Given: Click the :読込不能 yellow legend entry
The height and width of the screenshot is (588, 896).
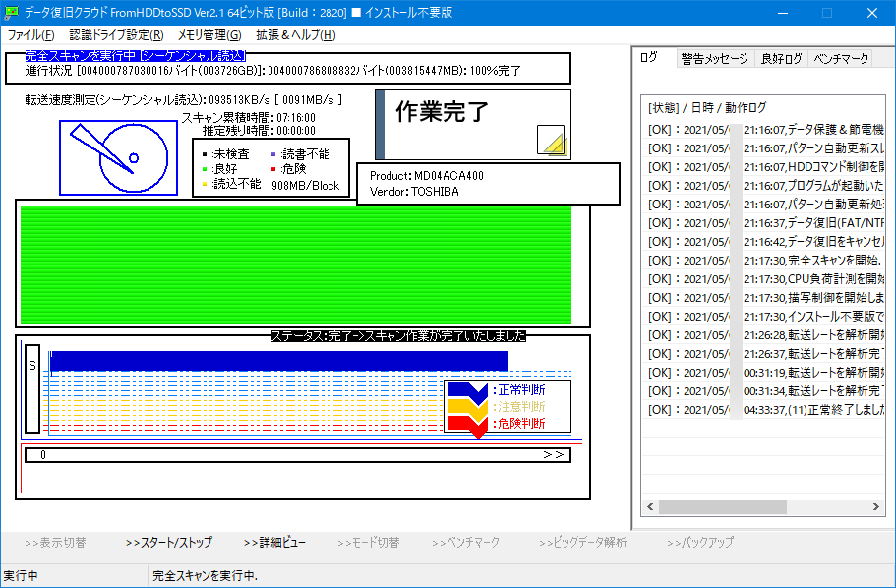Looking at the screenshot, I should (x=231, y=184).
